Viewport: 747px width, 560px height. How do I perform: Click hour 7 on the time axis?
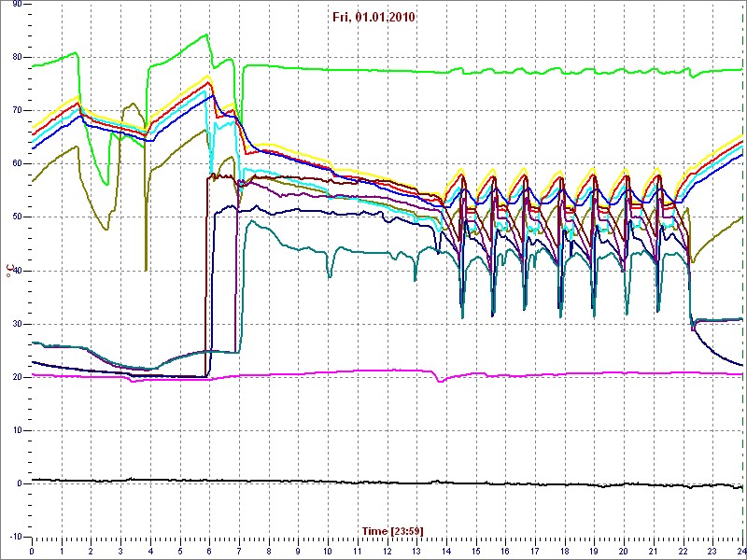click(x=239, y=552)
